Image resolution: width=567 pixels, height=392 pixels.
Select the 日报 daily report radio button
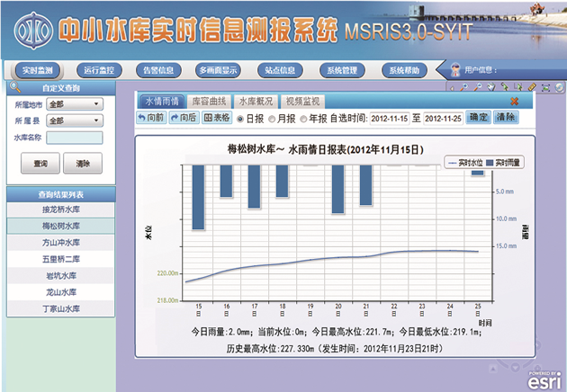coord(240,119)
